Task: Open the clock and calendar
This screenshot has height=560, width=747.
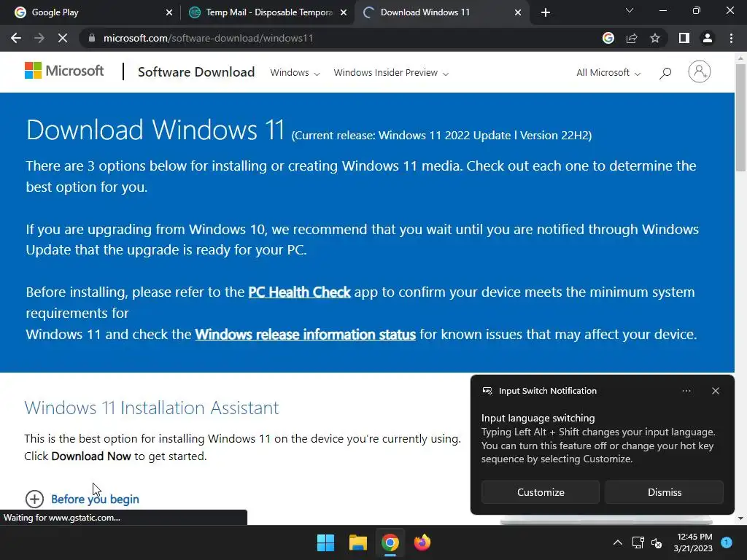Action: [x=693, y=542]
